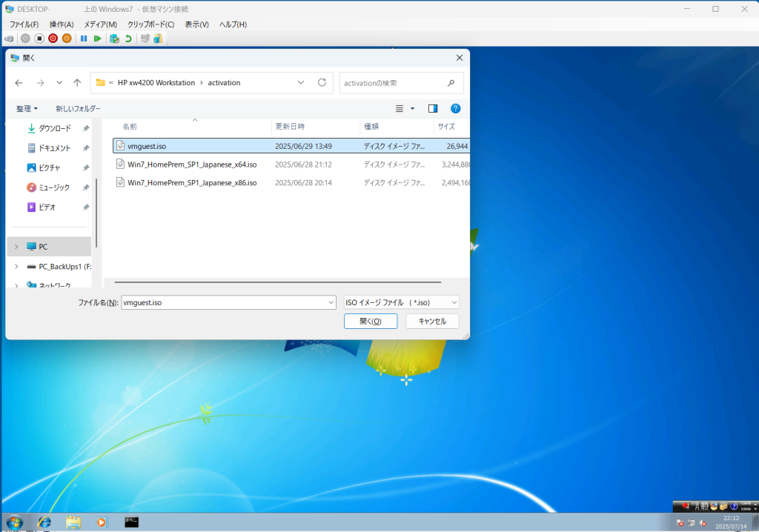
Task: Open ミュージック in the navigation pane
Action: point(53,187)
